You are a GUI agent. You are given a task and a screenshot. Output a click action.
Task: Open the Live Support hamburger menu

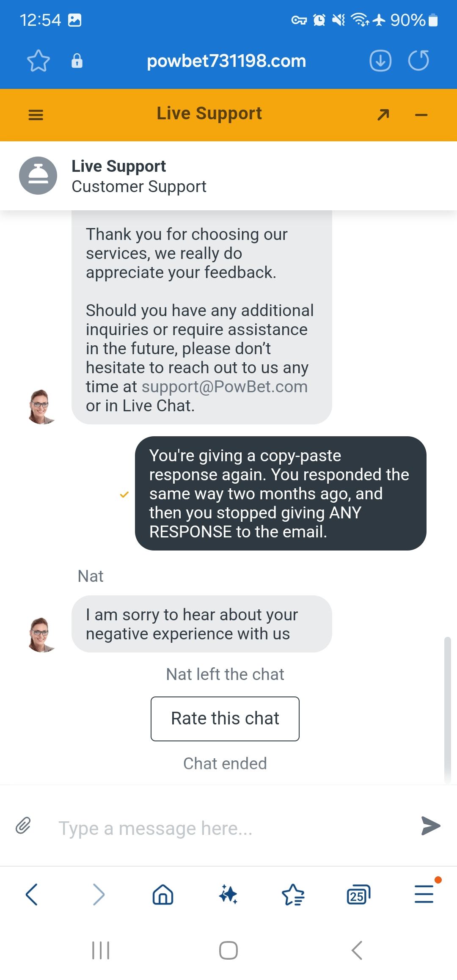(36, 115)
